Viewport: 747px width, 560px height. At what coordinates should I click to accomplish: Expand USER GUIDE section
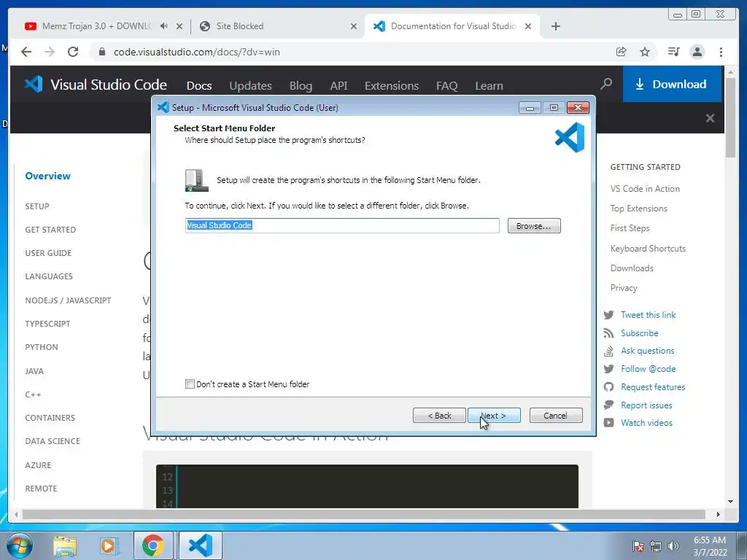(x=48, y=253)
